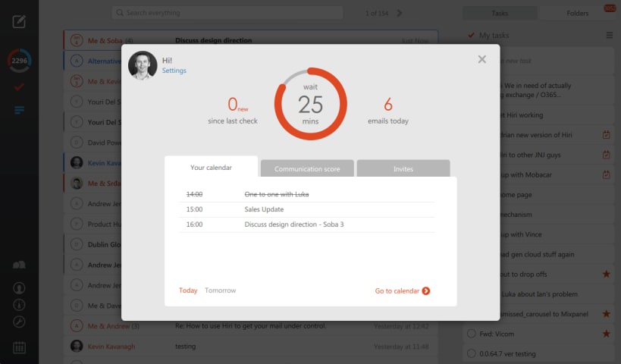Image resolution: width=621 pixels, height=364 pixels.
Task: Click calendar icon on 'up with Mobacar' task
Action: (606, 174)
